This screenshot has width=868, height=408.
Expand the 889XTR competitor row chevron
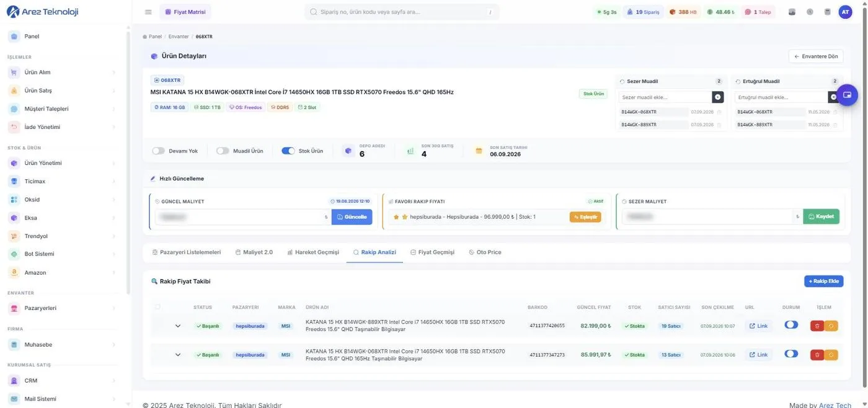pyautogui.click(x=178, y=326)
